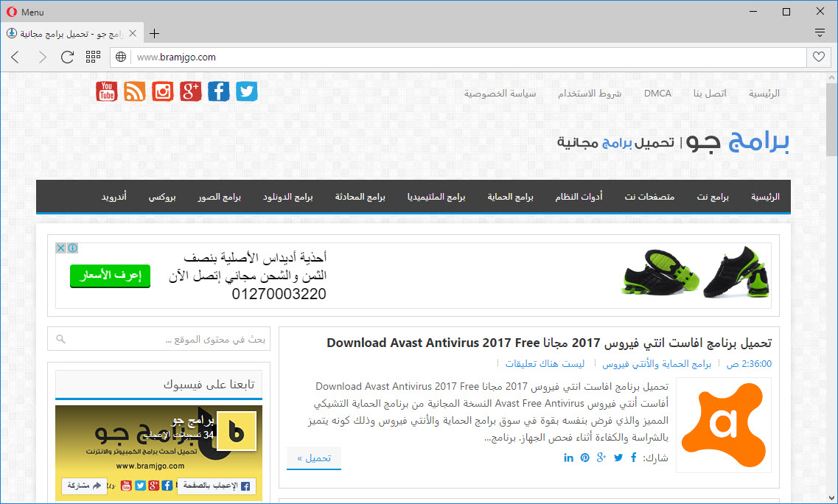
Task: Close the bramjgo browser tab
Action: click(x=133, y=33)
